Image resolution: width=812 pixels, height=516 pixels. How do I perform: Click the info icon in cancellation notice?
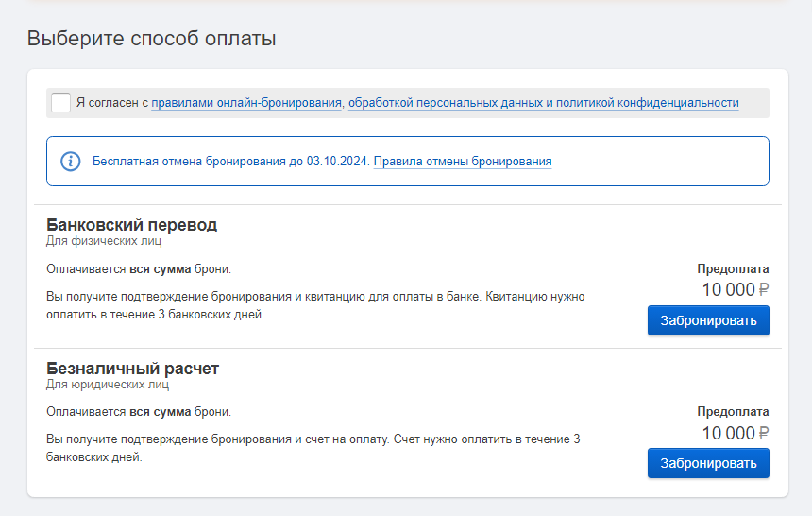click(71, 162)
